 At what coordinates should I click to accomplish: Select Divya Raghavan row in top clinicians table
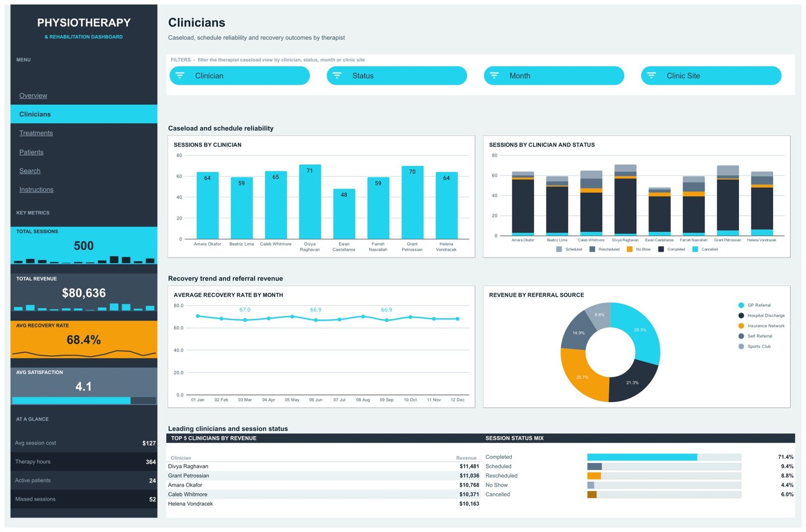coord(323,467)
